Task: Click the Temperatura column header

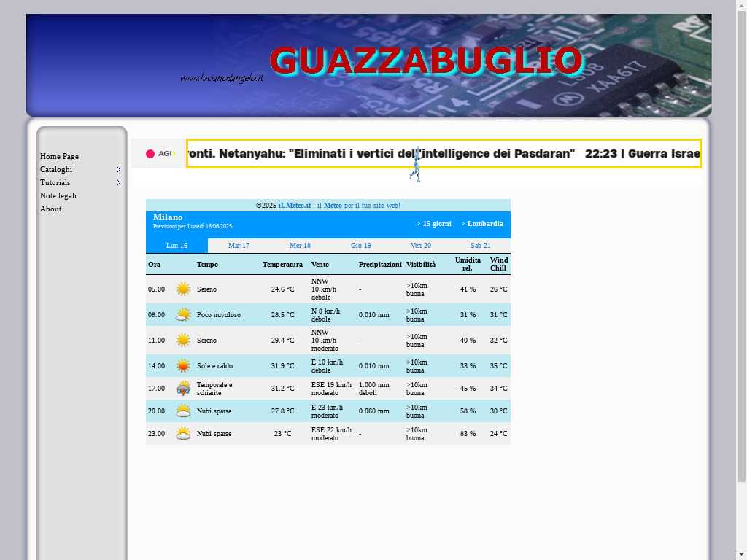Action: click(282, 265)
